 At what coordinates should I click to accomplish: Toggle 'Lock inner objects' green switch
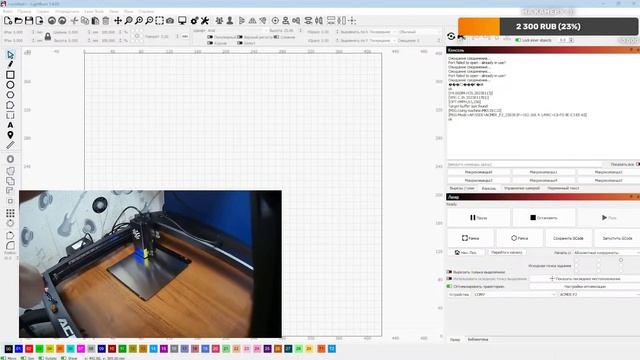(x=518, y=40)
